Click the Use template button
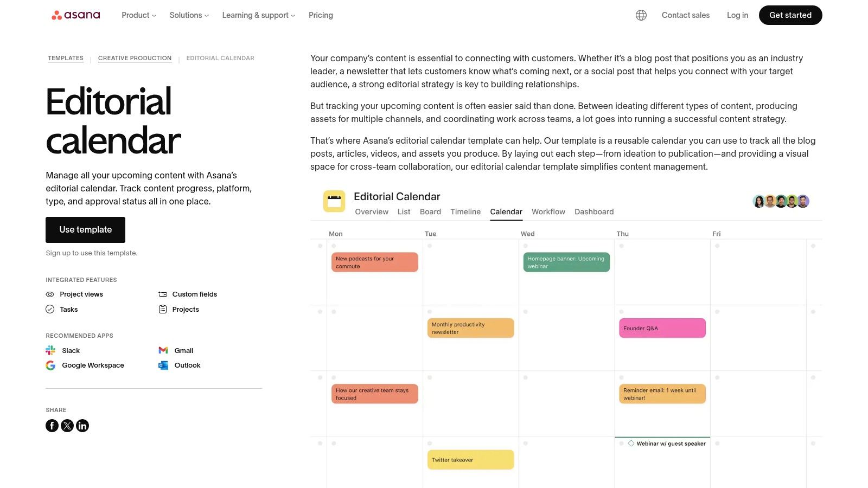 (x=85, y=230)
